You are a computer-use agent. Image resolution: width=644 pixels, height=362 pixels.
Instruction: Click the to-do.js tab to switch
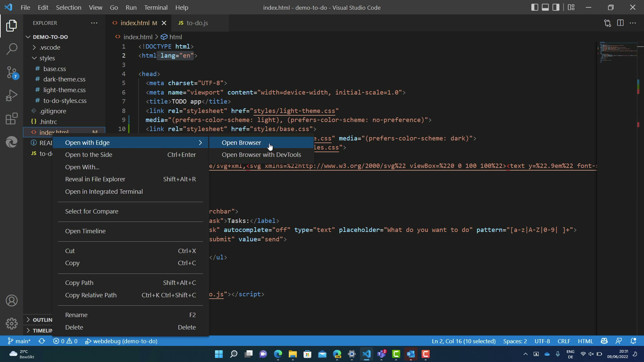click(x=196, y=23)
